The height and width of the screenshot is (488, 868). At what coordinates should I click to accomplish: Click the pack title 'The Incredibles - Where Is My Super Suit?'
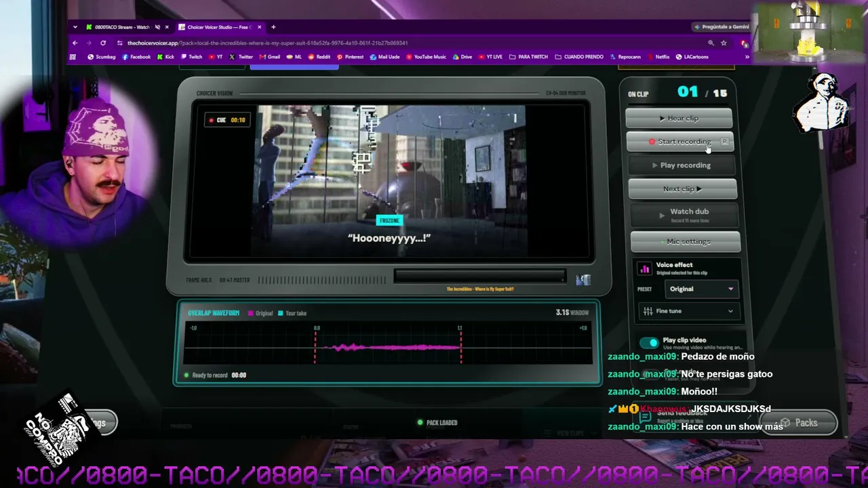pyautogui.click(x=480, y=289)
